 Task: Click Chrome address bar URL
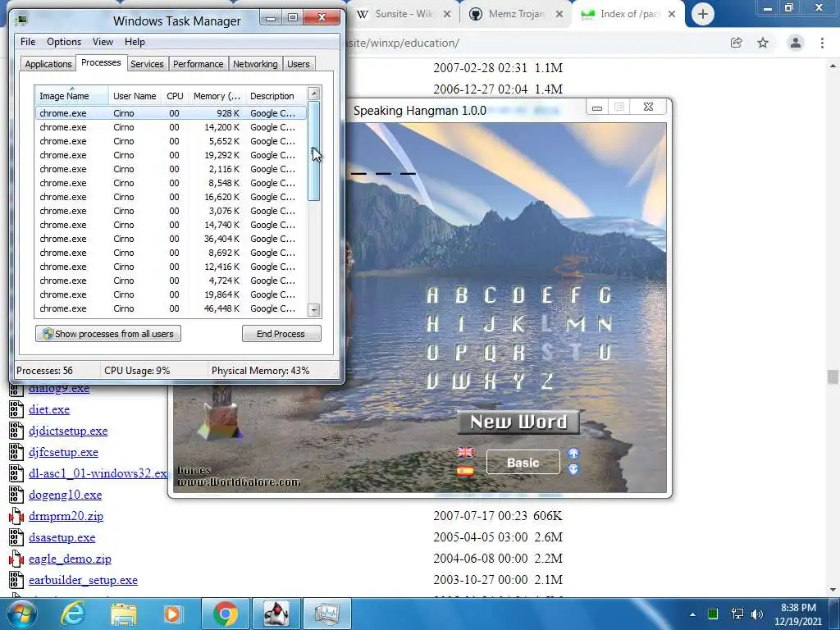[403, 43]
